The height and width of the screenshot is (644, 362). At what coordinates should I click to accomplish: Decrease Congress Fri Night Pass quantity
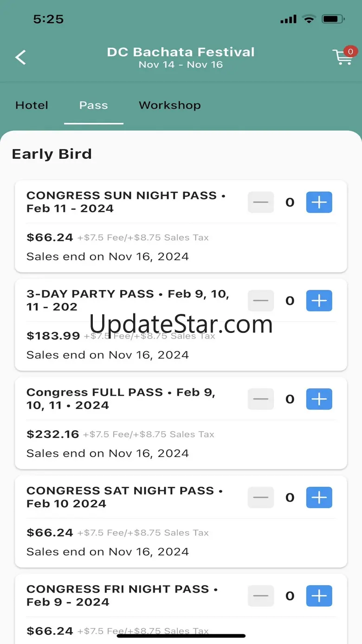(261, 596)
